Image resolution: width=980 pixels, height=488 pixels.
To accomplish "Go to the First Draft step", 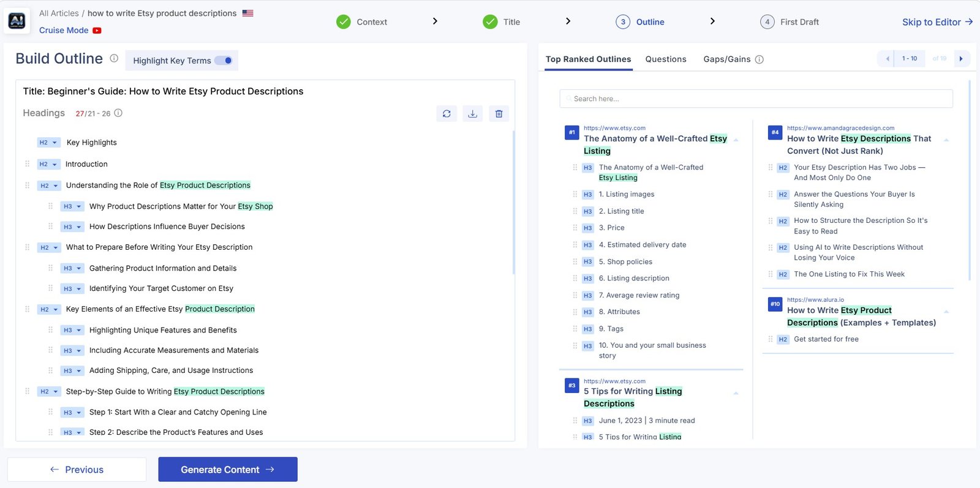I will click(x=790, y=22).
